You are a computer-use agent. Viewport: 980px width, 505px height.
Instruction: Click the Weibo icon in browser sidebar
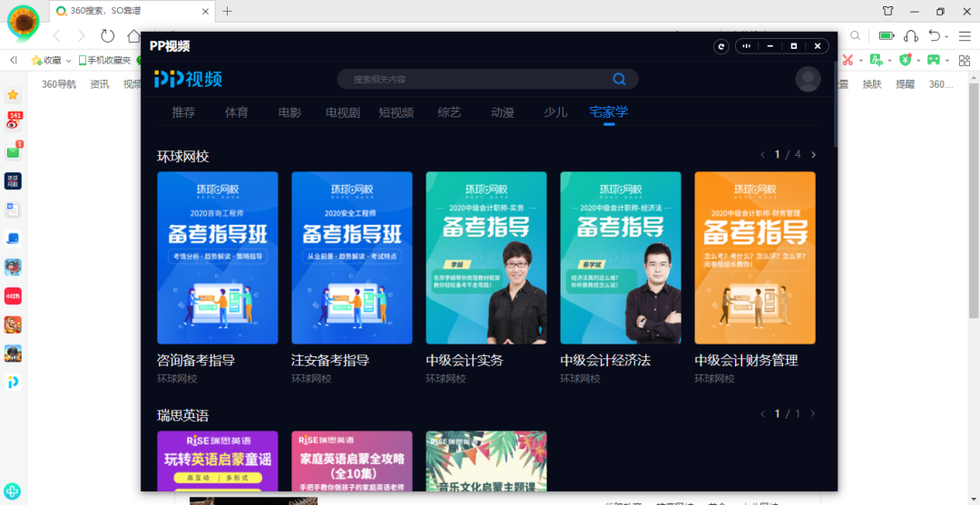point(14,123)
